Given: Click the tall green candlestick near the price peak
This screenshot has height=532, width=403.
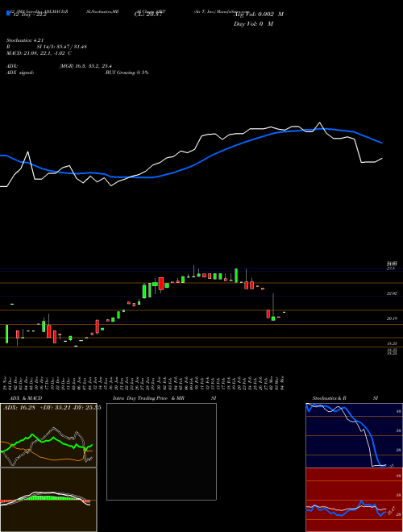Looking at the screenshot, I should (x=236, y=275).
